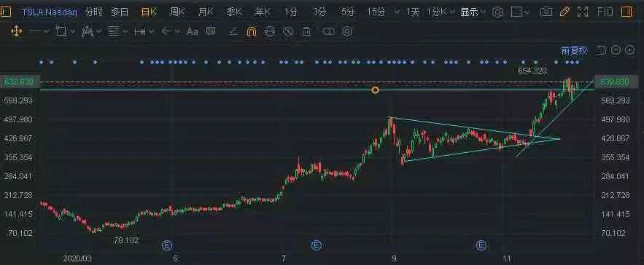Click the 497.980 left axis value
Image resolution: width=644 pixels, height=265 pixels.
[x=18, y=119]
